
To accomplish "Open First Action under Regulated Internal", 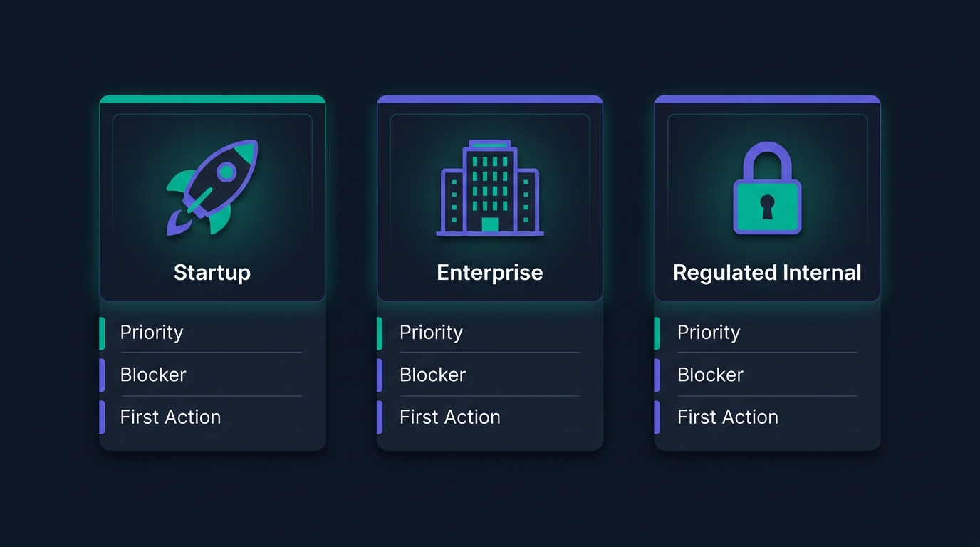I will [767, 417].
